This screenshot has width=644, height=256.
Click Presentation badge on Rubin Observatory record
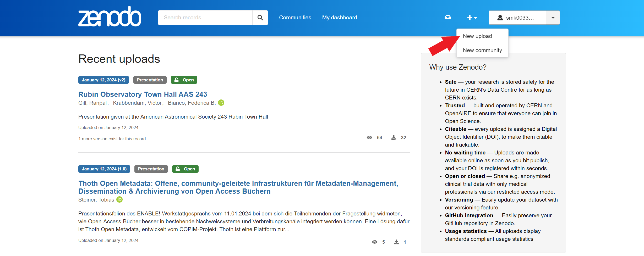click(x=150, y=80)
